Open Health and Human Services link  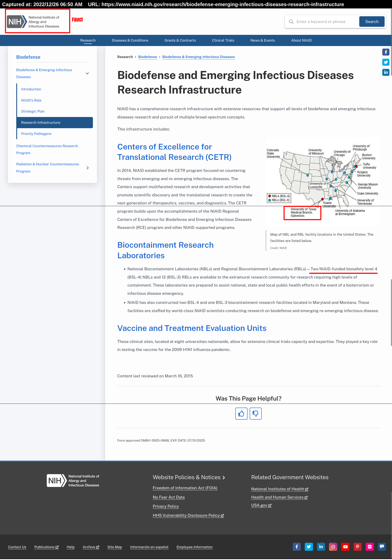click(x=279, y=497)
